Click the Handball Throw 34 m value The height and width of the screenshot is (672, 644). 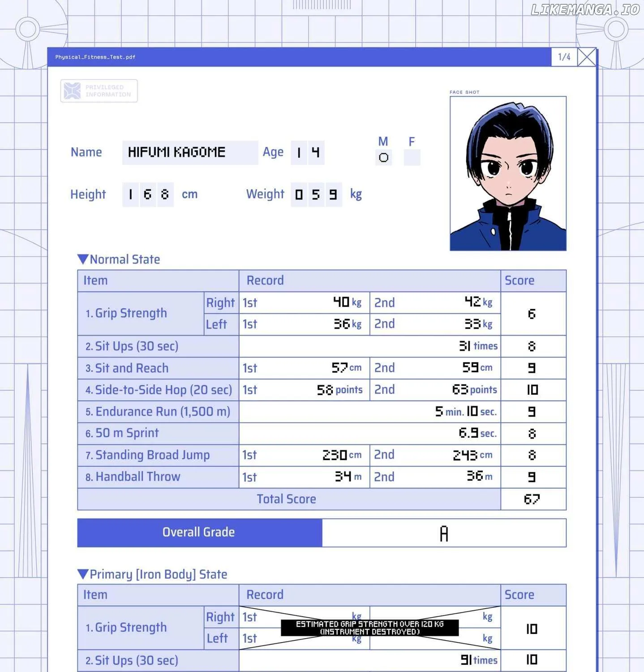pyautogui.click(x=348, y=477)
